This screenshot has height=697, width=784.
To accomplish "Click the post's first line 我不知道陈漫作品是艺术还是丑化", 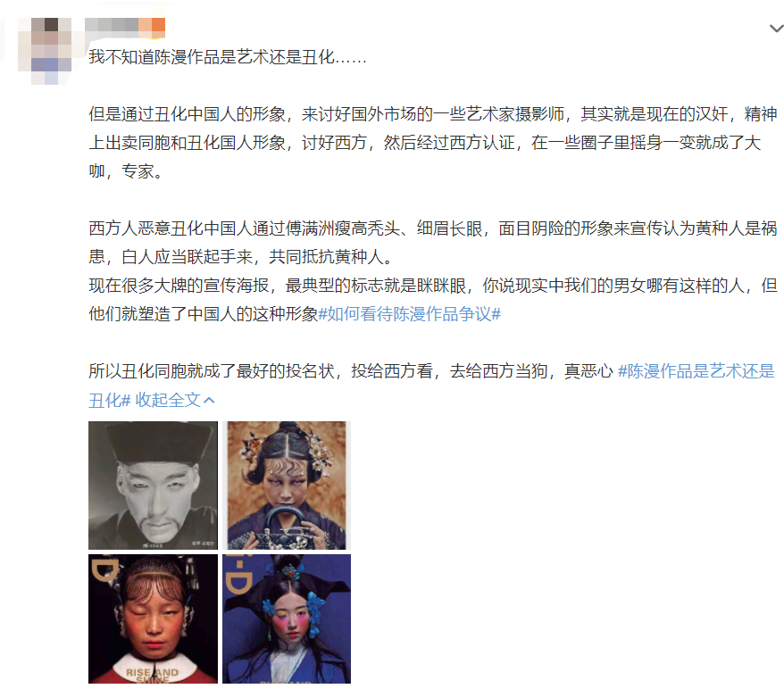I will coord(228,57).
